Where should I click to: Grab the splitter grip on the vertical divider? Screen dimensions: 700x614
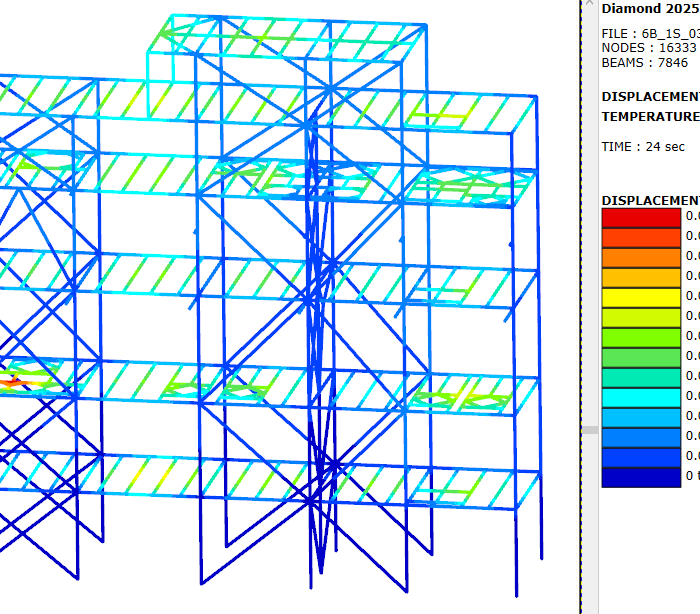(x=590, y=430)
